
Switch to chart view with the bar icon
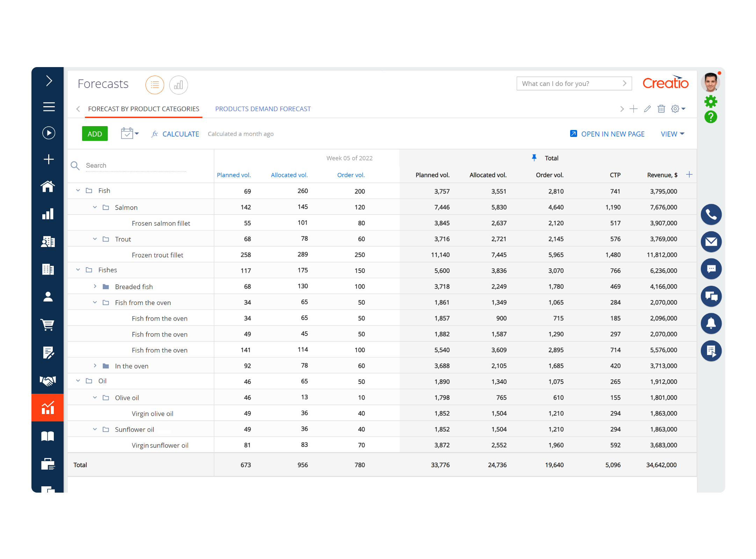(x=179, y=85)
